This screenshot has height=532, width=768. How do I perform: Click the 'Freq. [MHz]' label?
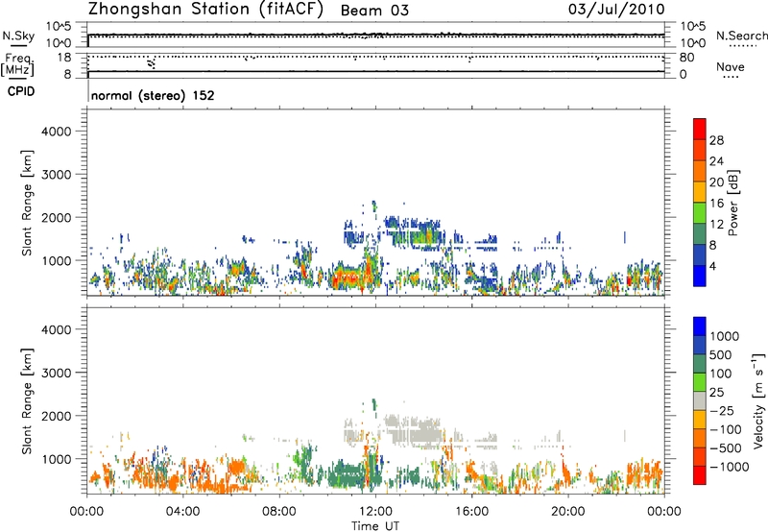pyautogui.click(x=17, y=64)
